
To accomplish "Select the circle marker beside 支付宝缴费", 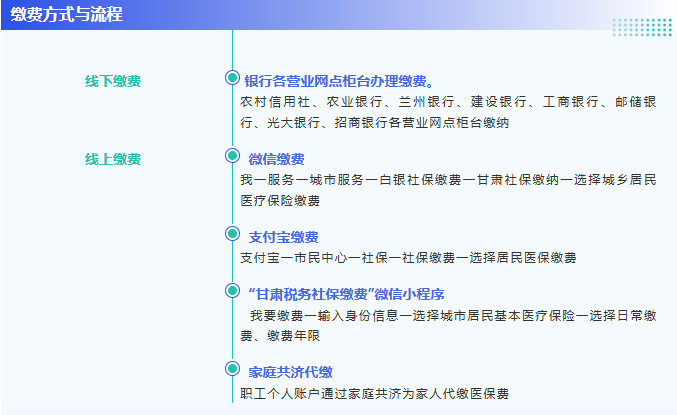I will click(233, 235).
